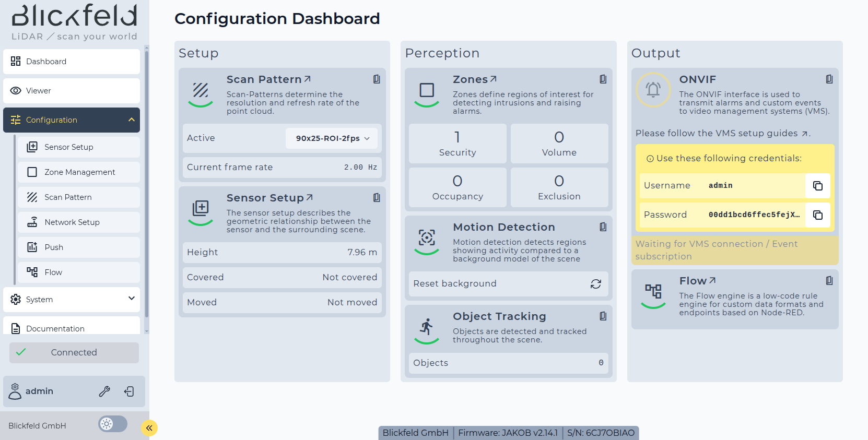
Task: Follow the VMS setup guides link
Action: pyautogui.click(x=805, y=134)
